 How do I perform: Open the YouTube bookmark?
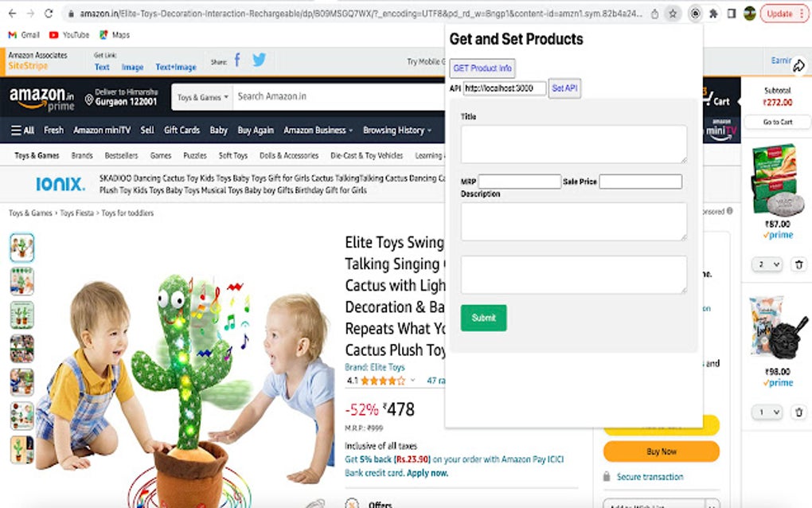[69, 35]
